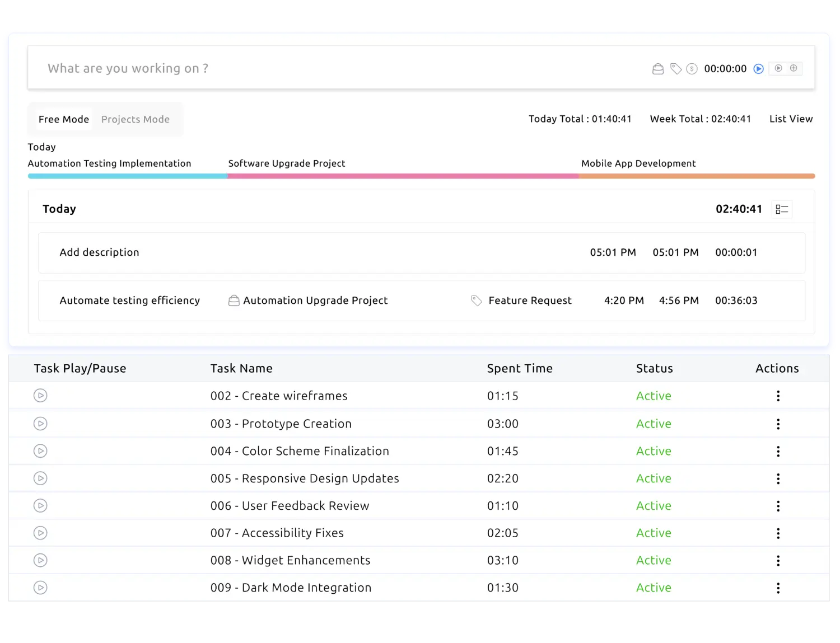Image resolution: width=840 pixels, height=643 pixels.
Task: Click the briefcase icon on Automation Upgrade Project
Action: (234, 300)
